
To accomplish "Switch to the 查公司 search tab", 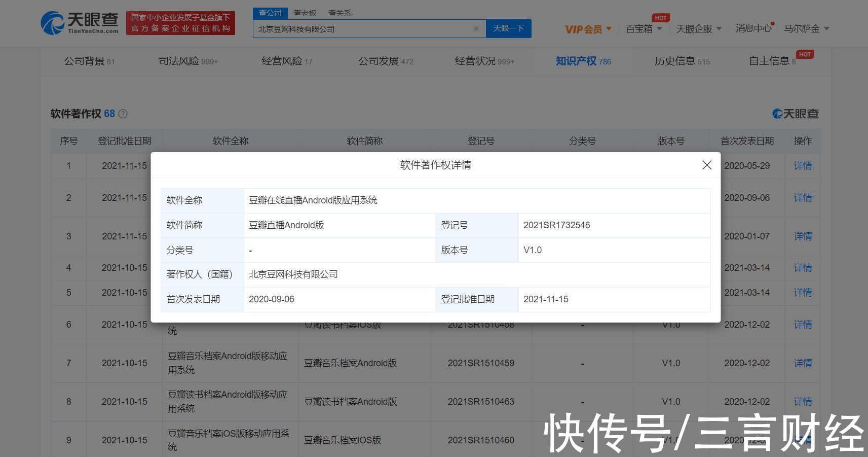I will (270, 13).
